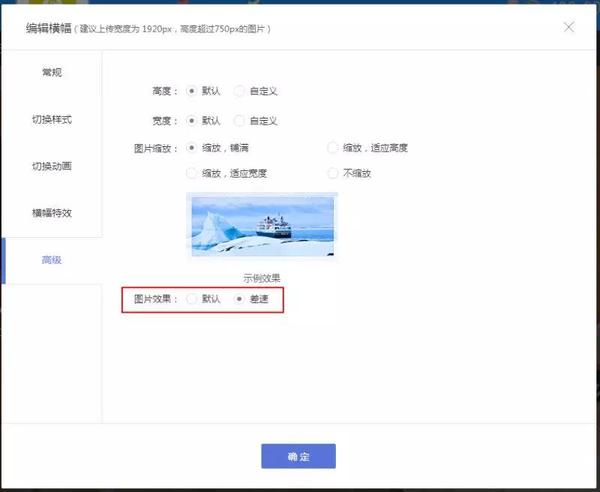Set 高度 to 默认
600x492 pixels.
191,91
